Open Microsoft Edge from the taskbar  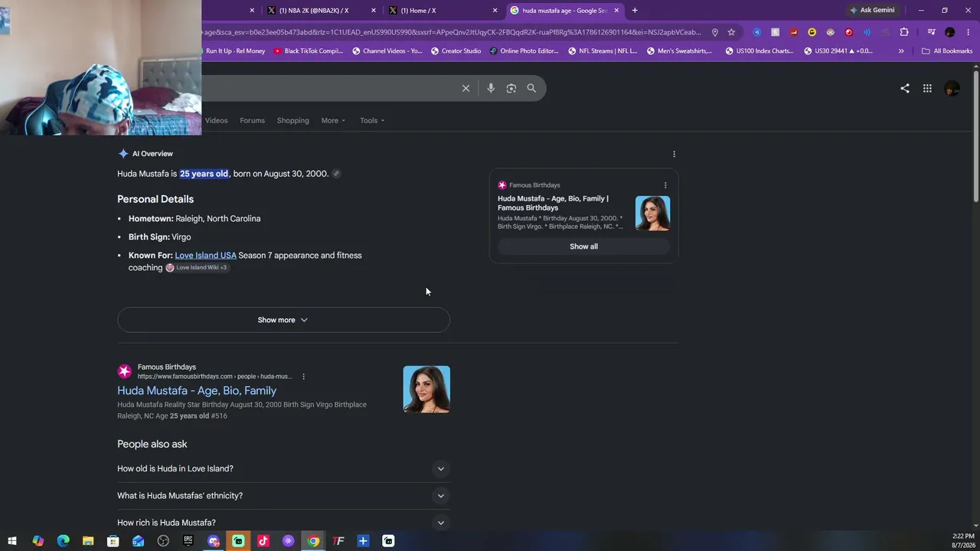coord(63,541)
